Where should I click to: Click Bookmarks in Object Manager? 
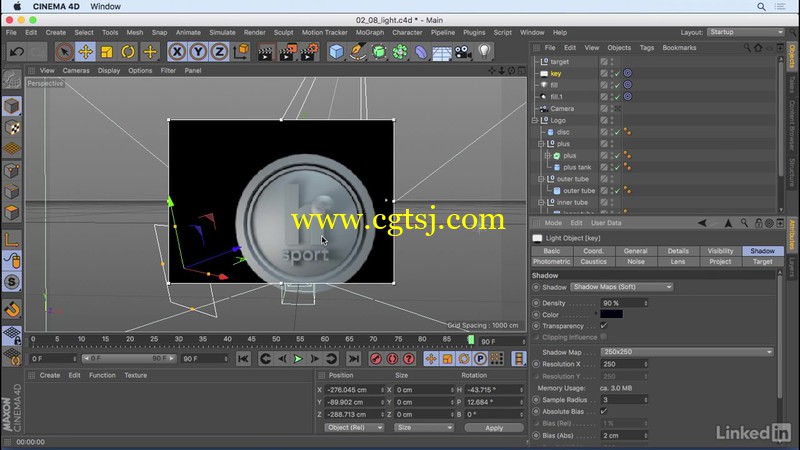point(679,47)
